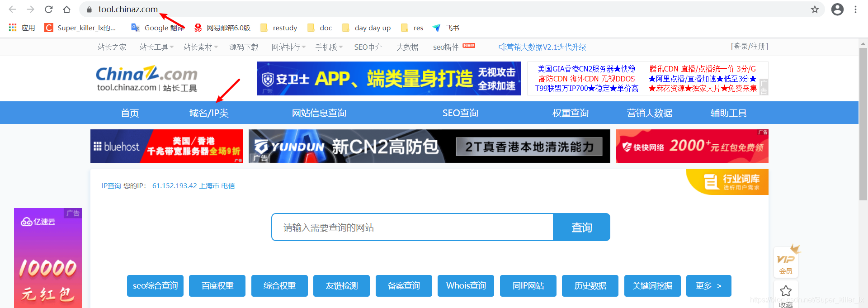Bookmark this page with the star icon
This screenshot has height=308, width=868.
coord(815,9)
